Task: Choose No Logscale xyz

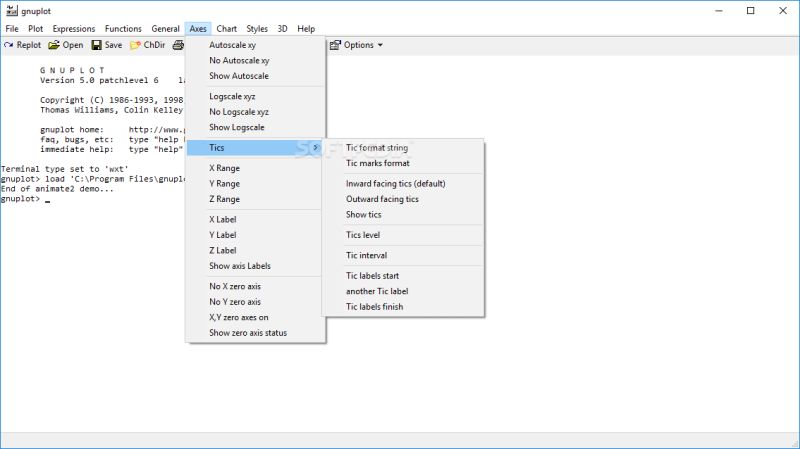Action: (x=256, y=112)
